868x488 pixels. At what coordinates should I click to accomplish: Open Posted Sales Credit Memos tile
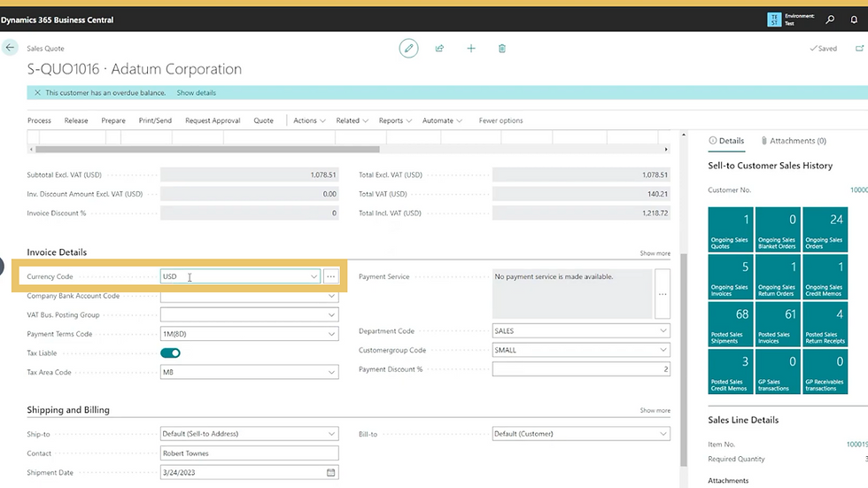[x=730, y=371]
